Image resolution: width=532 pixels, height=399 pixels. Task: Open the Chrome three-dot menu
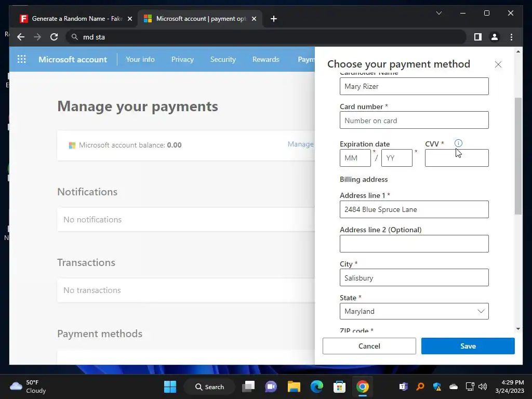pos(511,37)
